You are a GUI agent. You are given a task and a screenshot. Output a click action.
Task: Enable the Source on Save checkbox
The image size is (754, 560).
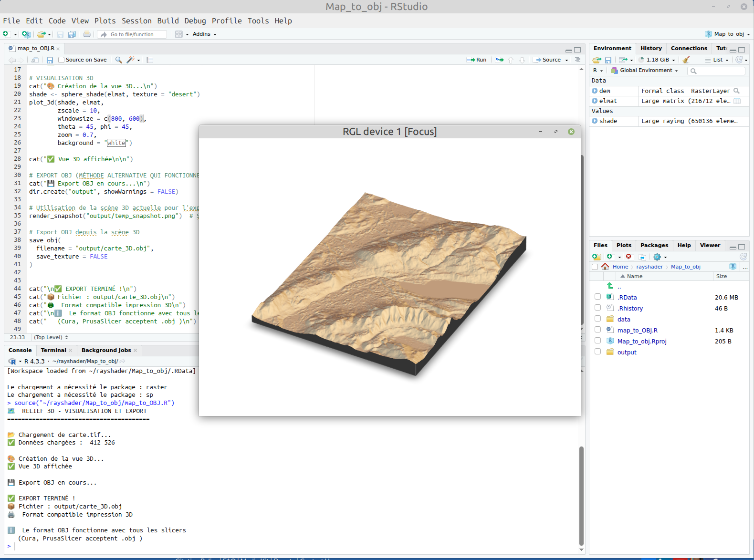pyautogui.click(x=61, y=60)
